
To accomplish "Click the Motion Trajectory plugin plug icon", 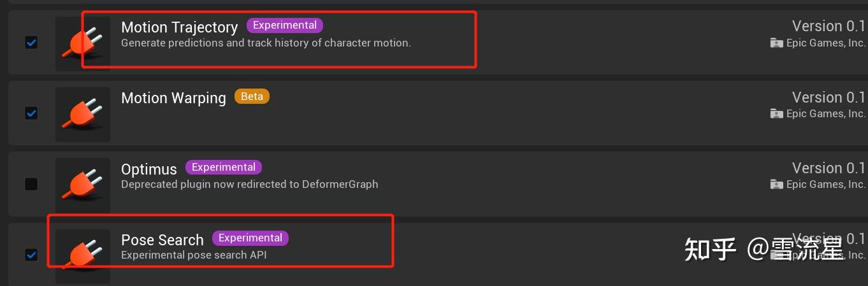I will point(82,43).
